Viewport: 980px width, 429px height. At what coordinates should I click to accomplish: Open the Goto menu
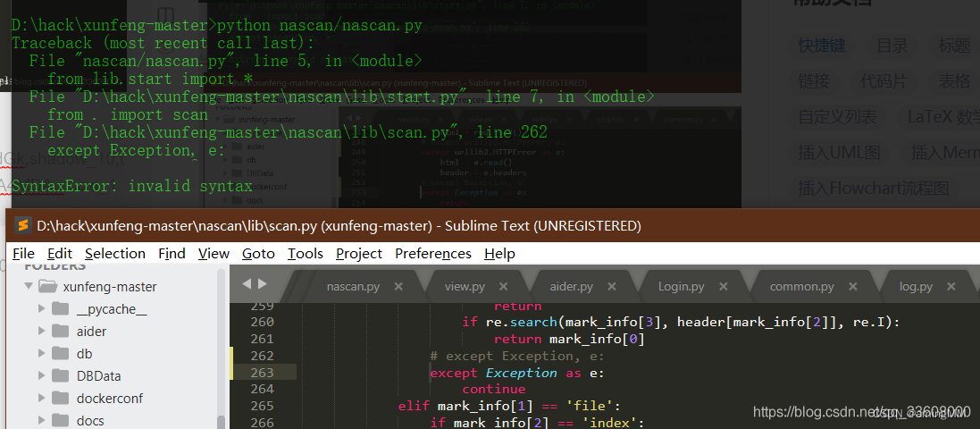(x=258, y=253)
